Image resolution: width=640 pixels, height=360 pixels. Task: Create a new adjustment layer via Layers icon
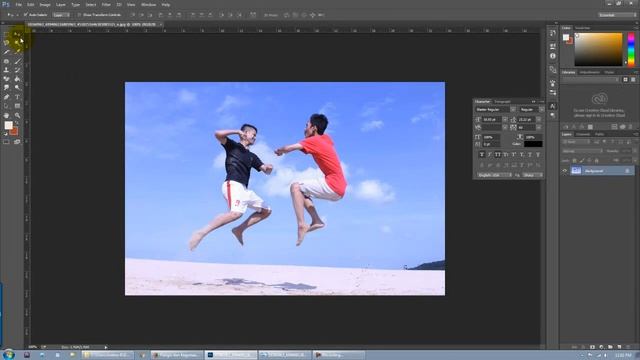click(601, 347)
